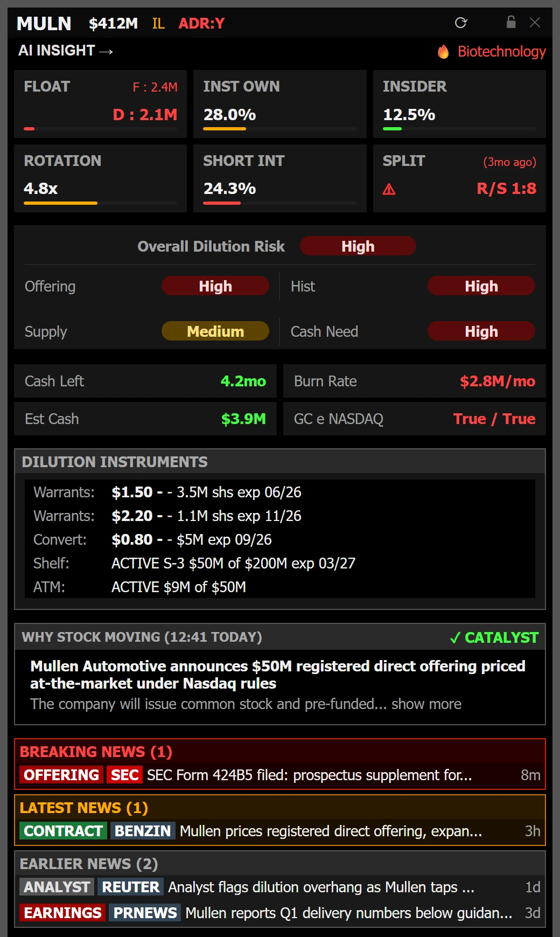Click the red SEC source tag

pos(125,775)
